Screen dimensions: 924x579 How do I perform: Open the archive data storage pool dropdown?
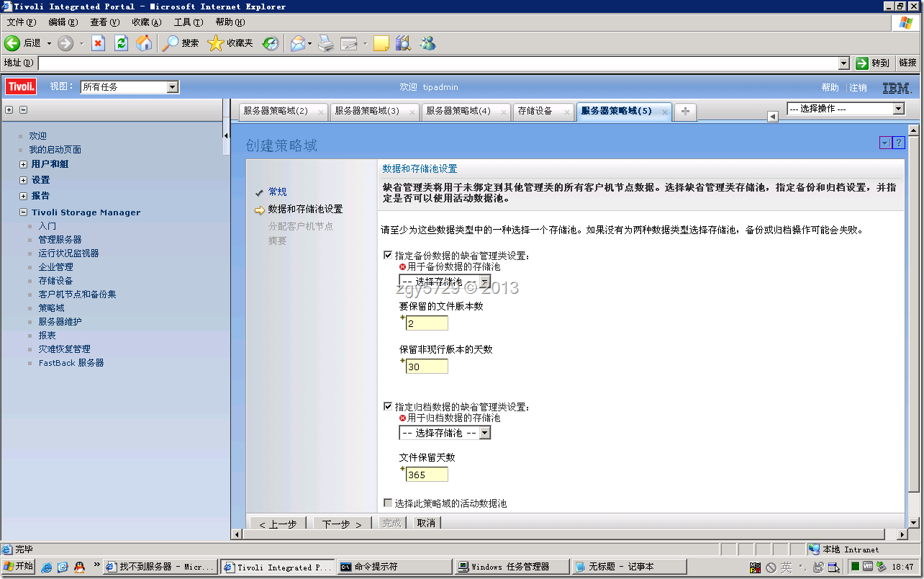(445, 433)
